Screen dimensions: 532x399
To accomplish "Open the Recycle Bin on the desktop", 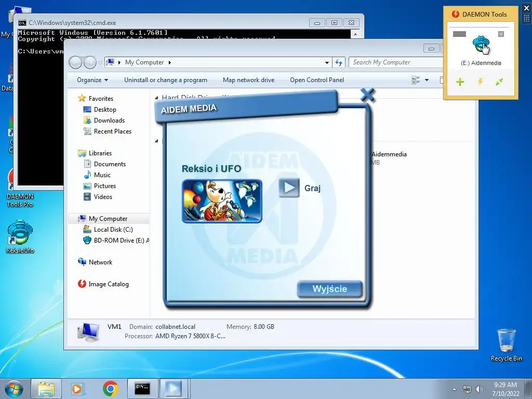I will pos(507,345).
